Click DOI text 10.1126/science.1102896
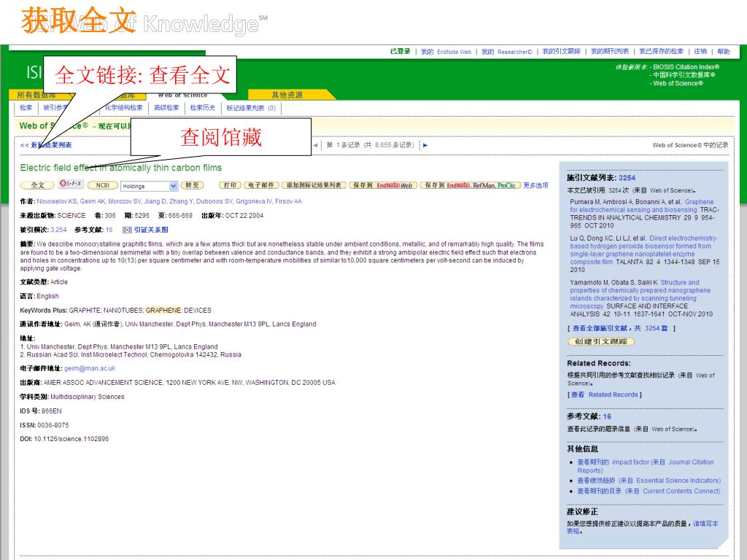Viewport: 747px width, 560px height. click(x=71, y=439)
